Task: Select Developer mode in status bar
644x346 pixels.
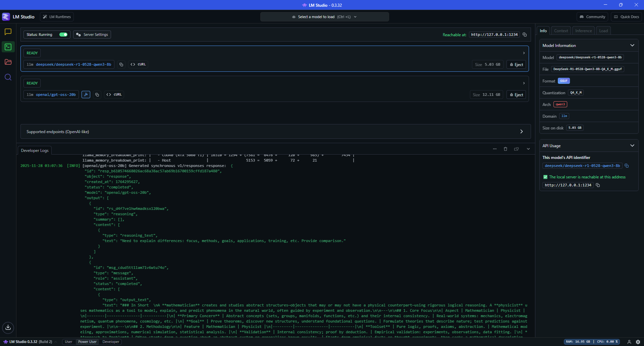Action: coord(111,342)
